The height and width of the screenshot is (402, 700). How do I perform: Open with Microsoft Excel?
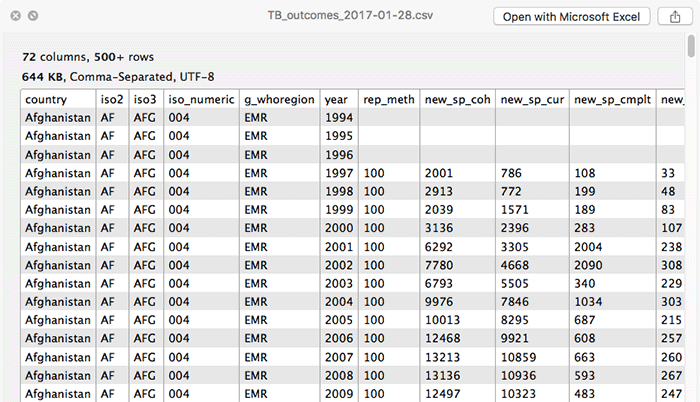click(571, 17)
